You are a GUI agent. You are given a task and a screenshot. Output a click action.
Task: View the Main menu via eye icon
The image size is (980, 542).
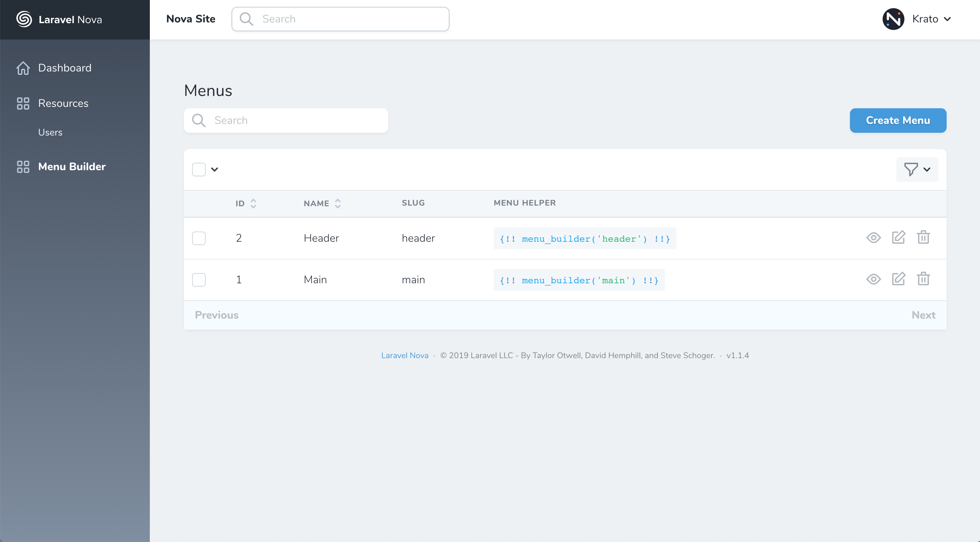coord(873,279)
